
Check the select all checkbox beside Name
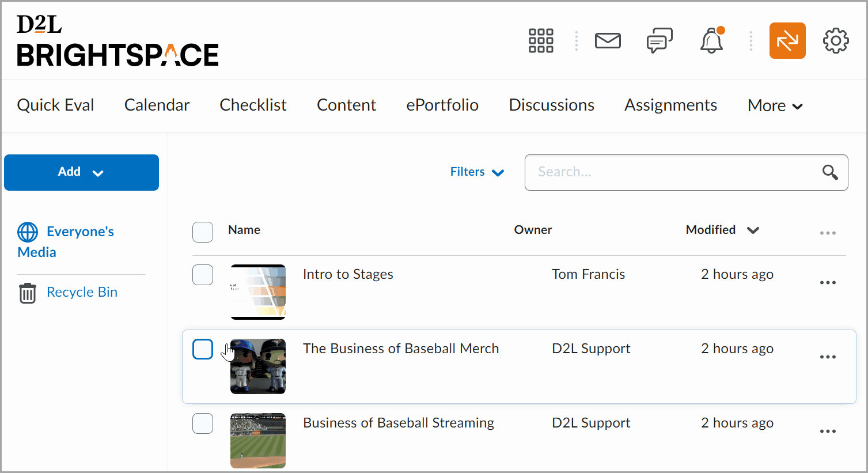tap(203, 232)
